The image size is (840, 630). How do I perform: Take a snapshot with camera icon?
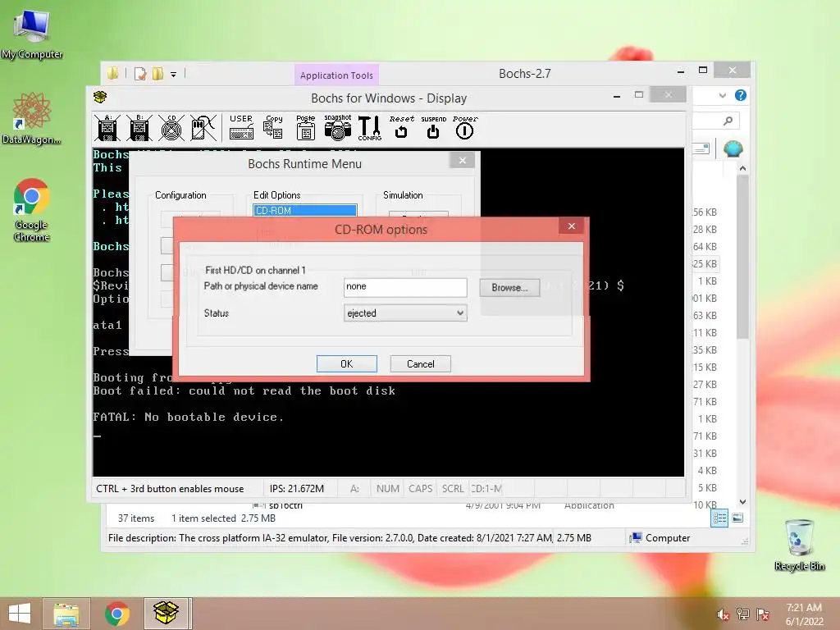[x=337, y=127]
